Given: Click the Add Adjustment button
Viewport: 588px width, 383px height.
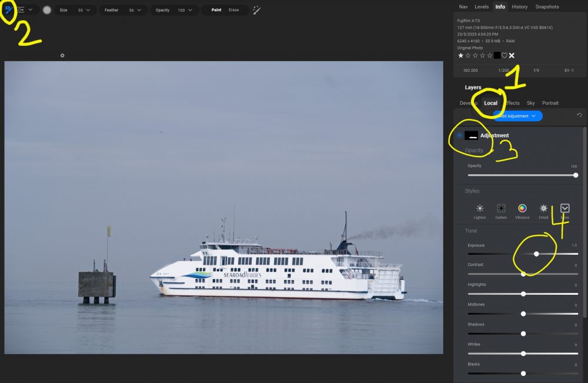Looking at the screenshot, I should [x=517, y=116].
